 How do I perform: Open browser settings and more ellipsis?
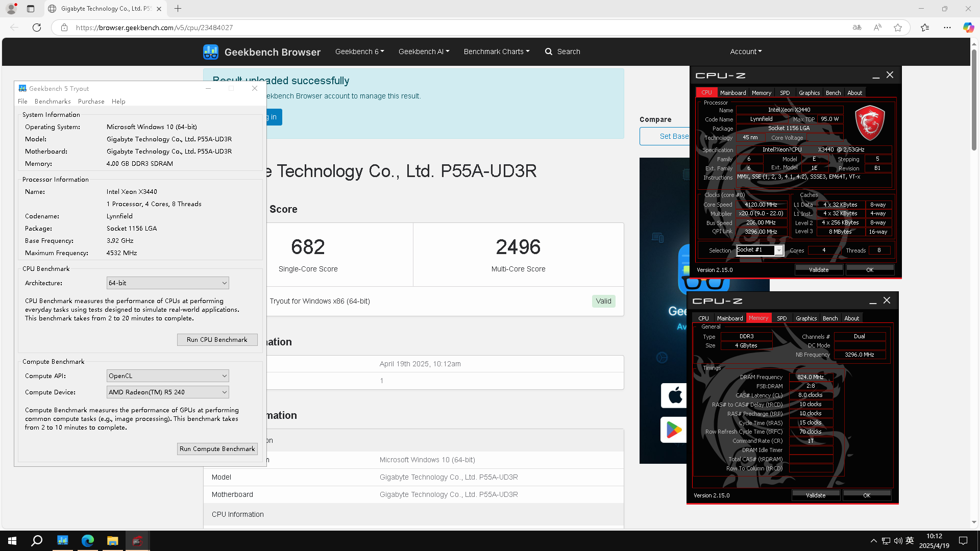click(947, 28)
